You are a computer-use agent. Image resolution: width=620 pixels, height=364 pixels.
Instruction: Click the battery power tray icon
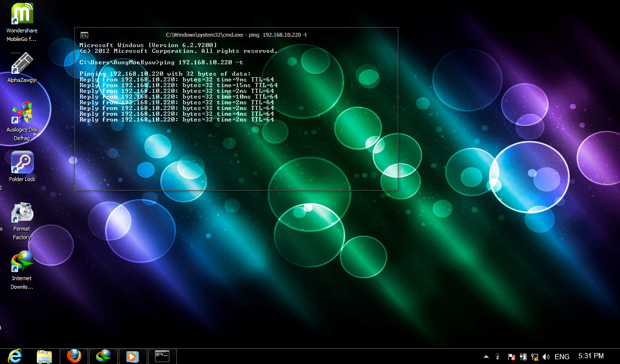pyautogui.click(x=523, y=356)
